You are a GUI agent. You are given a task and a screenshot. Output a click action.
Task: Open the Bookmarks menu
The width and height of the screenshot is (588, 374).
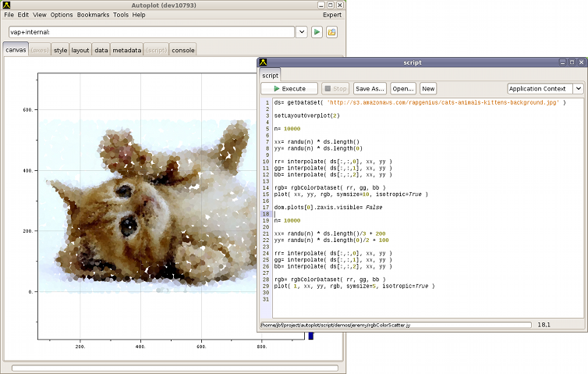93,15
